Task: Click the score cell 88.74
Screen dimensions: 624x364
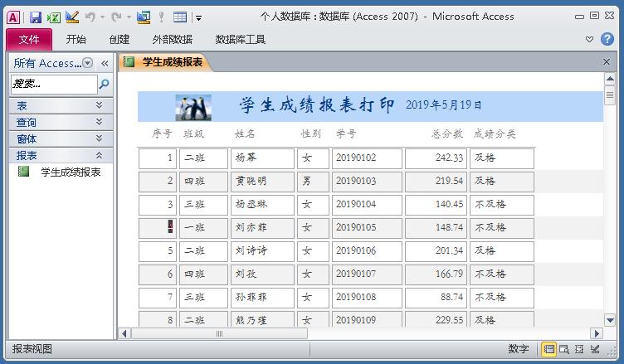Action: pyautogui.click(x=436, y=298)
